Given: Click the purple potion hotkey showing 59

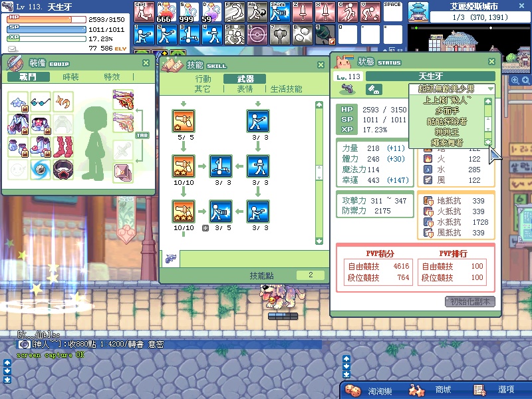Looking at the screenshot, I should click(211, 12).
